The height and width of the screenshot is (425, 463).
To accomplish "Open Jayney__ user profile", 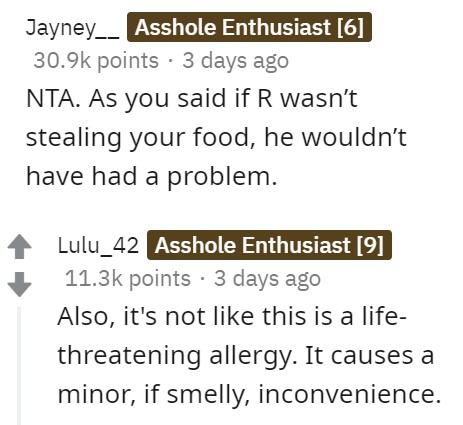I will [x=72, y=28].
